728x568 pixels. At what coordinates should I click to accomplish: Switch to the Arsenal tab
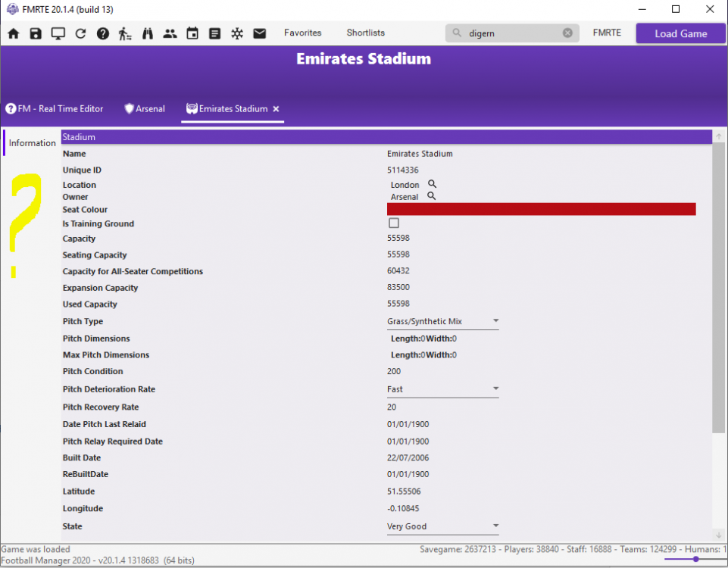145,108
